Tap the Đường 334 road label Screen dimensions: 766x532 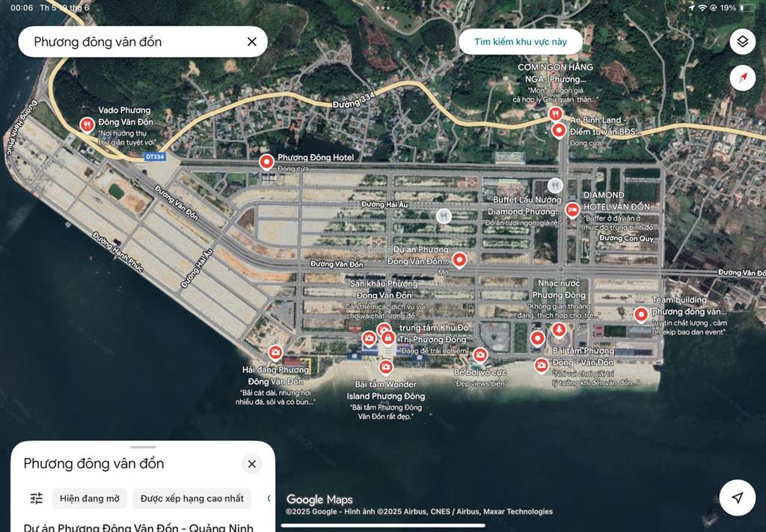[353, 100]
